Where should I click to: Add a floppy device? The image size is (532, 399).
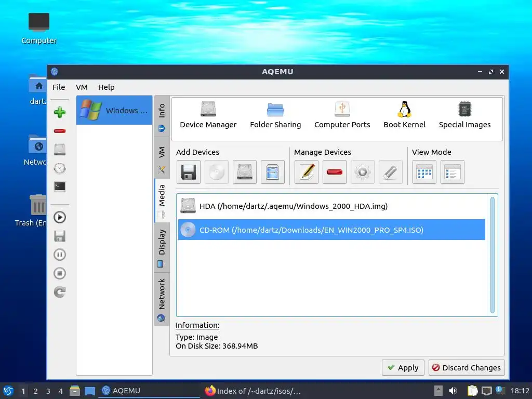189,172
